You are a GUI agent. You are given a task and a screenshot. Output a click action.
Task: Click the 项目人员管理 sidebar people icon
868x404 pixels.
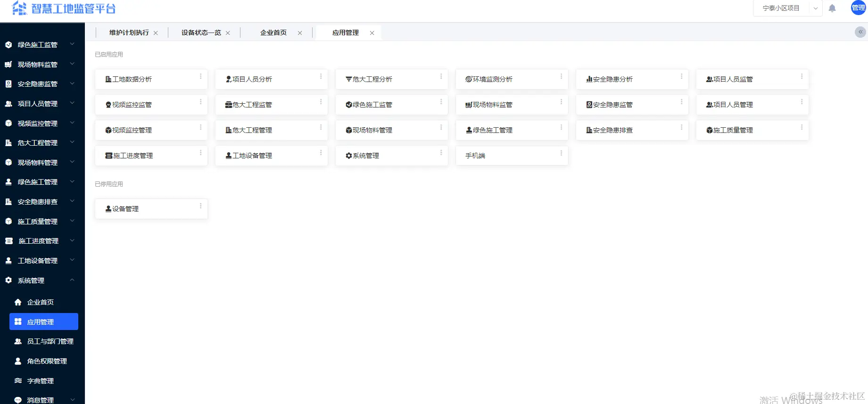(8, 104)
